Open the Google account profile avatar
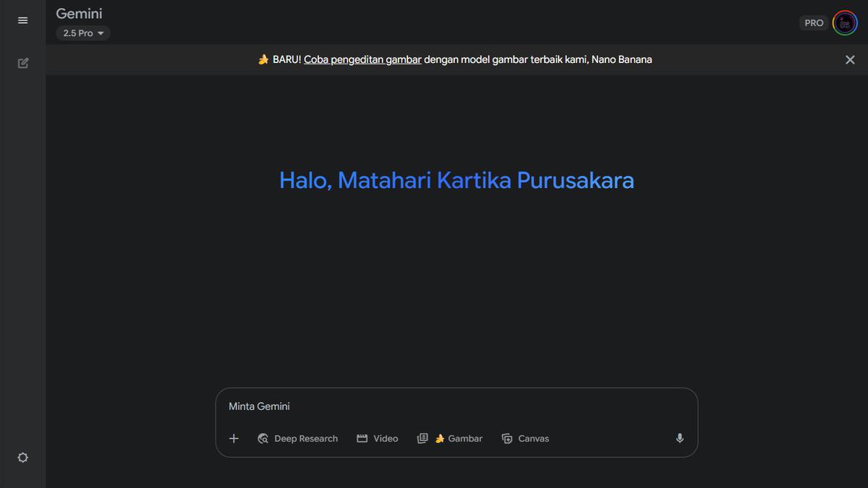This screenshot has height=488, width=868. point(844,23)
